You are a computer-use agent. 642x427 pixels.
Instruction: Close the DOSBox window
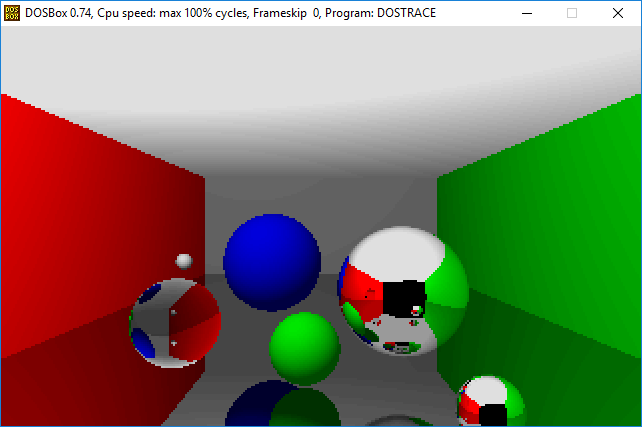(618, 13)
